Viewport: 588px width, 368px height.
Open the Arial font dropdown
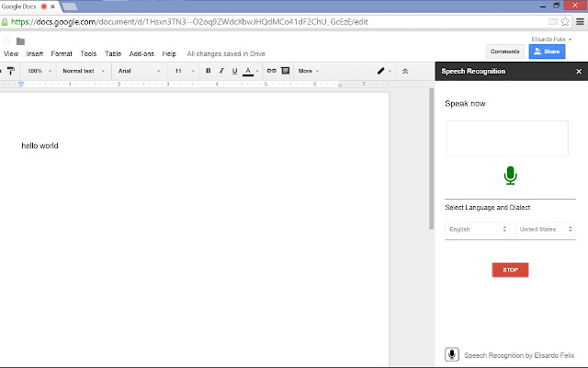click(139, 71)
